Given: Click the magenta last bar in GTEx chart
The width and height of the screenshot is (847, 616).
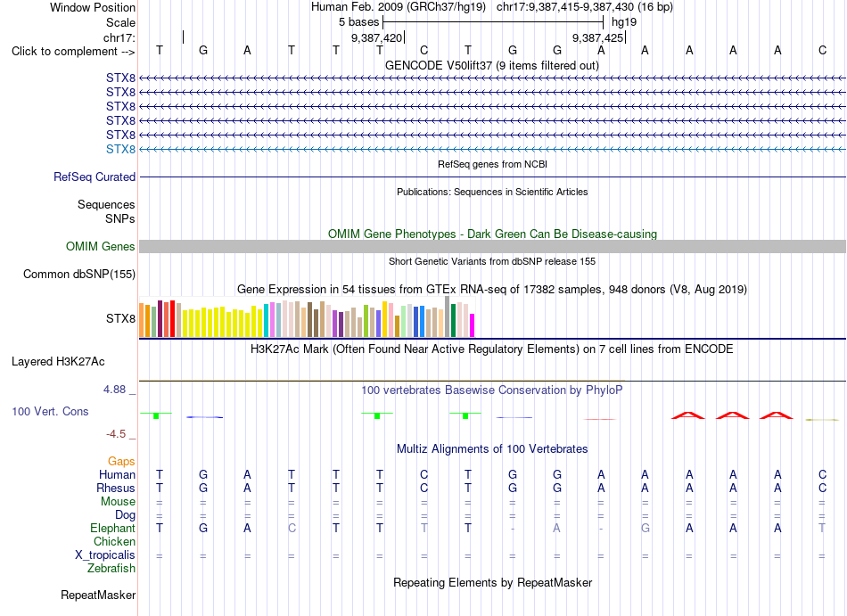Looking at the screenshot, I should click(x=473, y=325).
